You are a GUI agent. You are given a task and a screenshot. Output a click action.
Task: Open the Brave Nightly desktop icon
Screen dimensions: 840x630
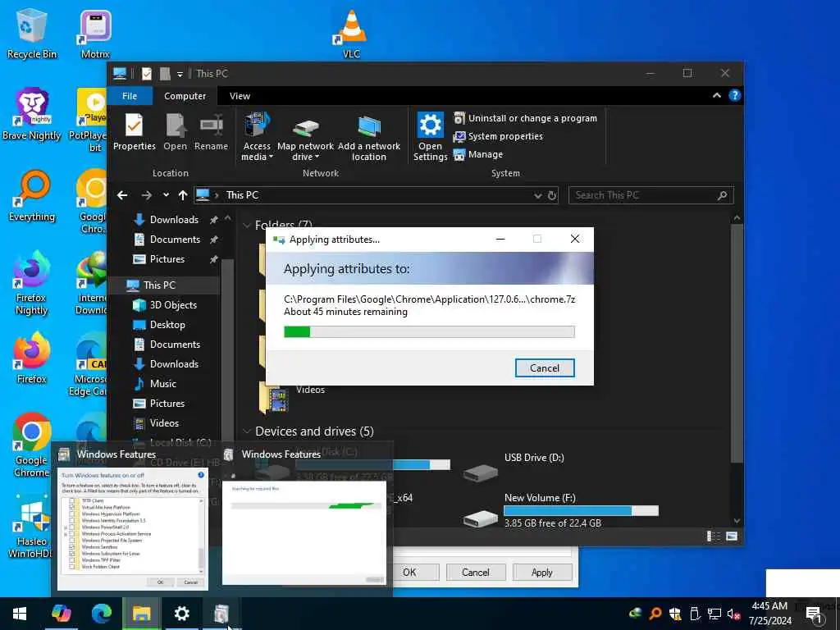pos(32,113)
